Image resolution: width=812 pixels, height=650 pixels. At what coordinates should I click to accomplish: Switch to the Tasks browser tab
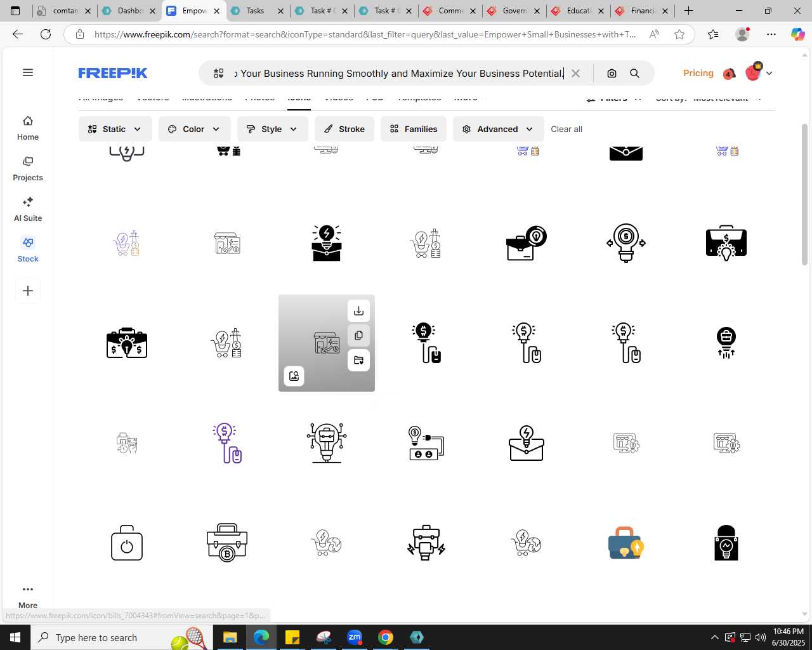pyautogui.click(x=258, y=11)
